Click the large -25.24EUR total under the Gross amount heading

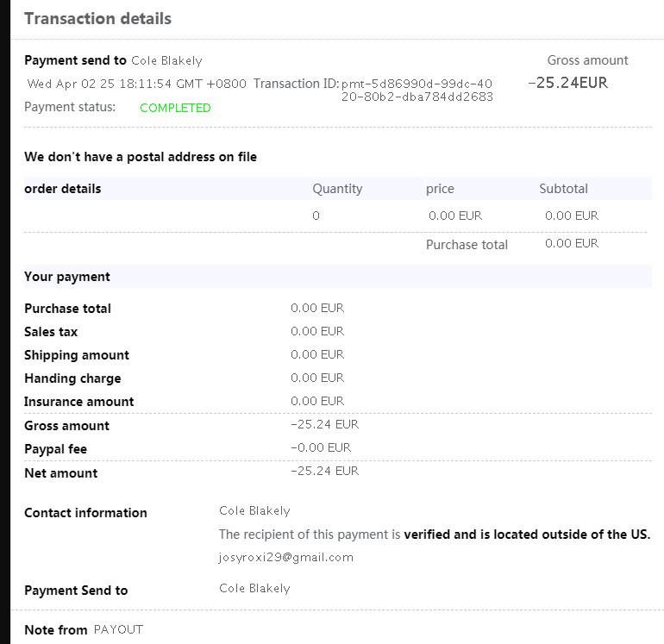pyautogui.click(x=568, y=83)
